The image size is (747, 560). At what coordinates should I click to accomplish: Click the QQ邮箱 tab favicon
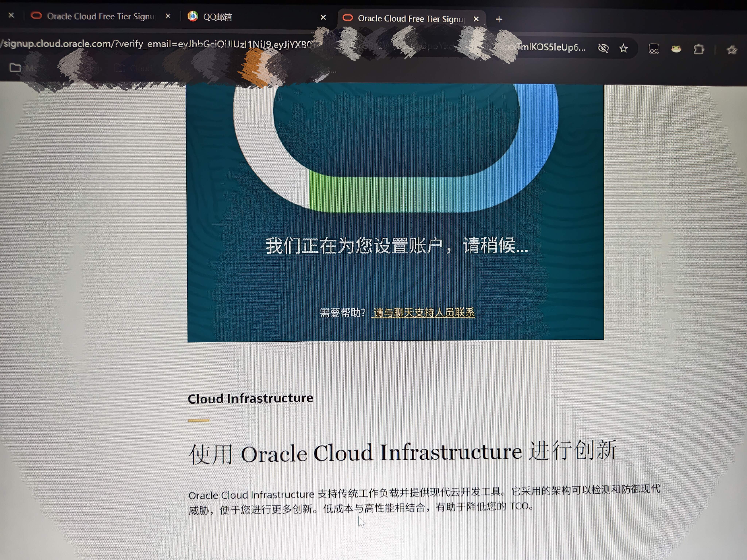[x=193, y=16]
